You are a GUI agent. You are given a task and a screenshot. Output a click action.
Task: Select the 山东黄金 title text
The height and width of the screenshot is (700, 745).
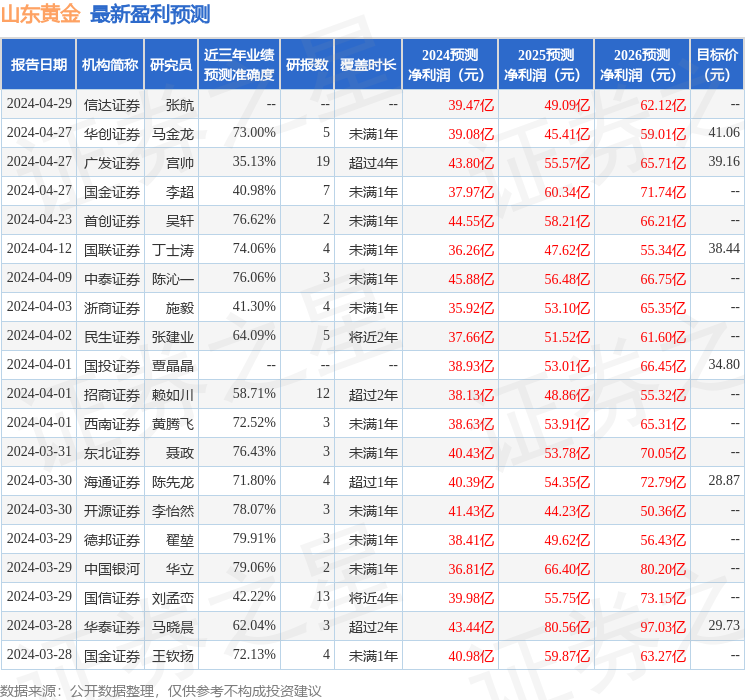pos(40,14)
